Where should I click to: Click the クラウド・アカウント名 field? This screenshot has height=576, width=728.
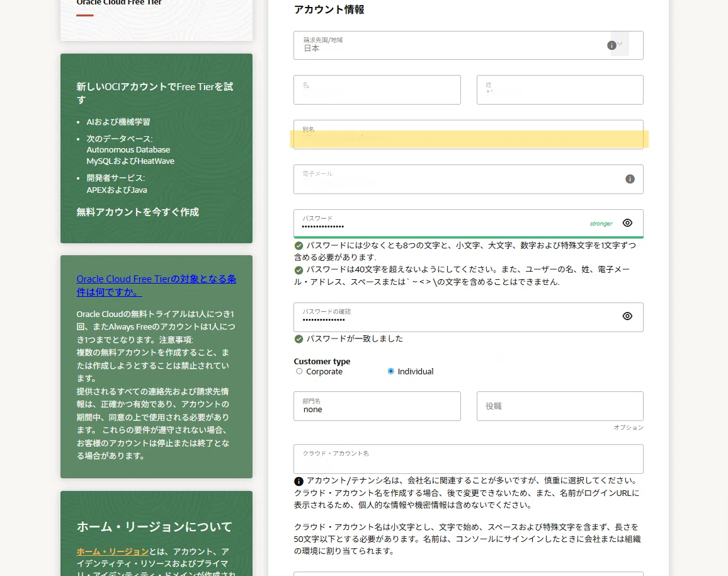pyautogui.click(x=469, y=459)
